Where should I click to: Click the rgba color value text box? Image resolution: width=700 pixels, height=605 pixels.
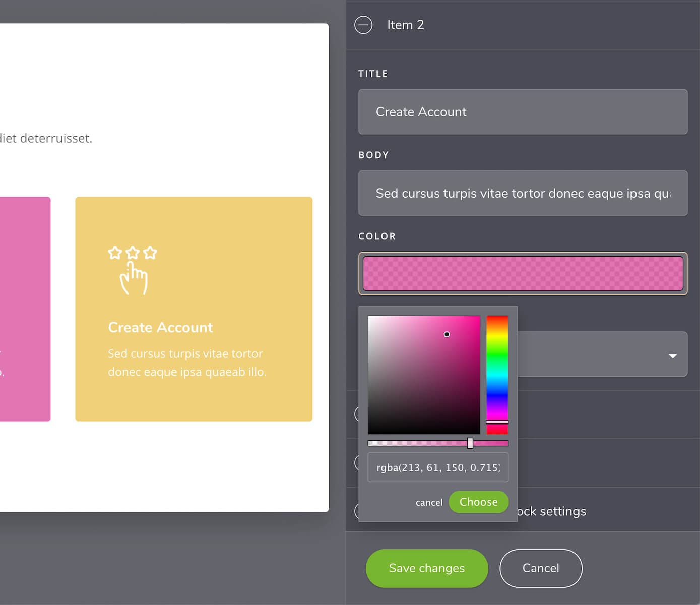[x=437, y=467]
